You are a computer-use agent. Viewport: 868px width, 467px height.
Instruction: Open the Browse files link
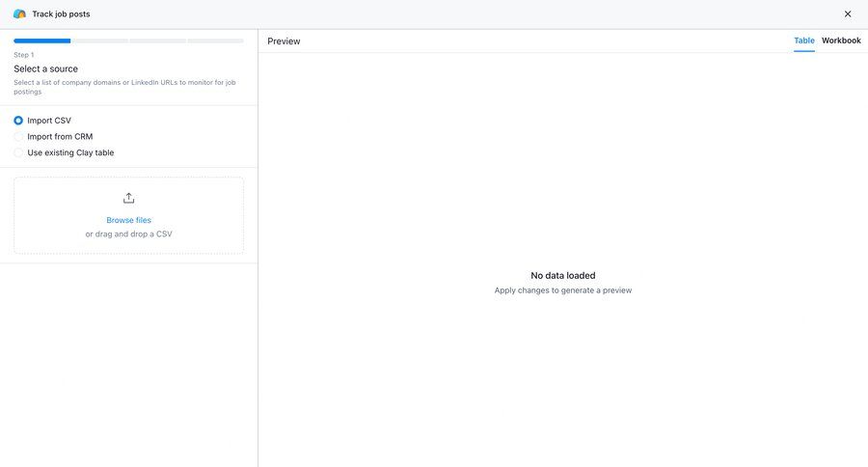point(128,220)
